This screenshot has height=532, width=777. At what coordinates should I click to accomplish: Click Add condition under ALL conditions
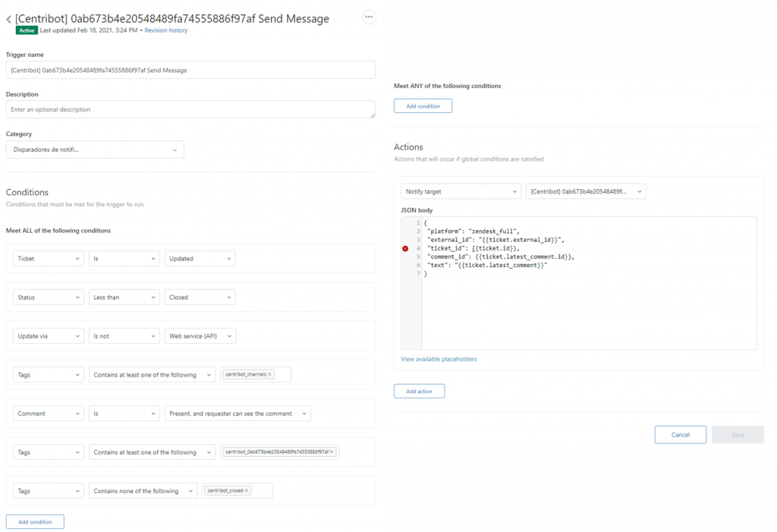(x=35, y=522)
